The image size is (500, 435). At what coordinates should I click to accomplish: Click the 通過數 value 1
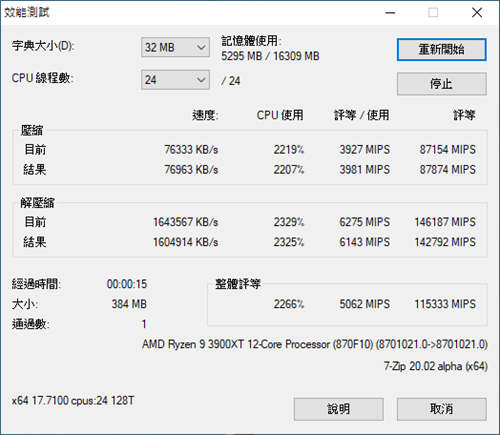coord(144,324)
